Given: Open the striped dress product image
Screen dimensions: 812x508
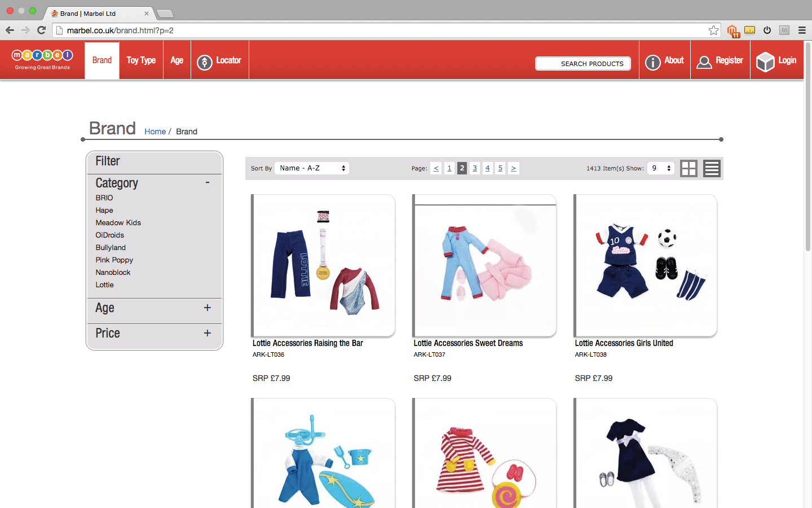Looking at the screenshot, I should tap(484, 453).
